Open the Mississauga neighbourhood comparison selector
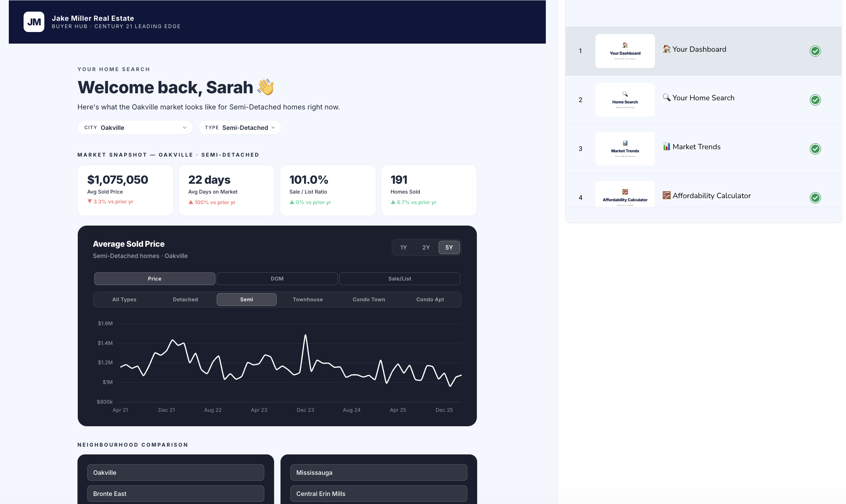 click(x=378, y=472)
